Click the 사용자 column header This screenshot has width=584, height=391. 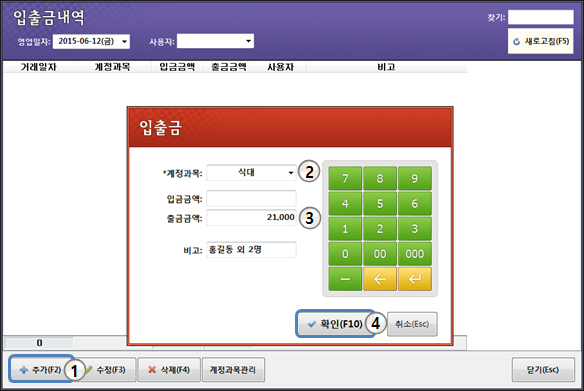pos(280,67)
